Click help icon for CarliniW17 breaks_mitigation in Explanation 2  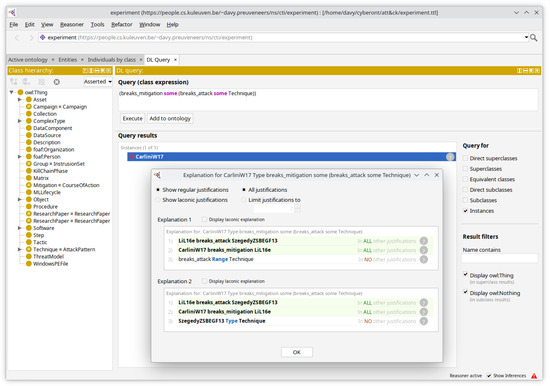point(424,312)
